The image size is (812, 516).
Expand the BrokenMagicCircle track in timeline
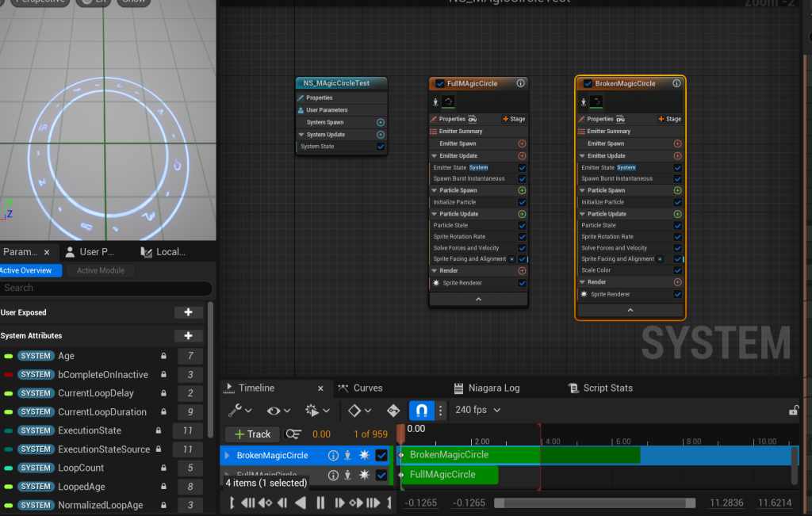[227, 456]
